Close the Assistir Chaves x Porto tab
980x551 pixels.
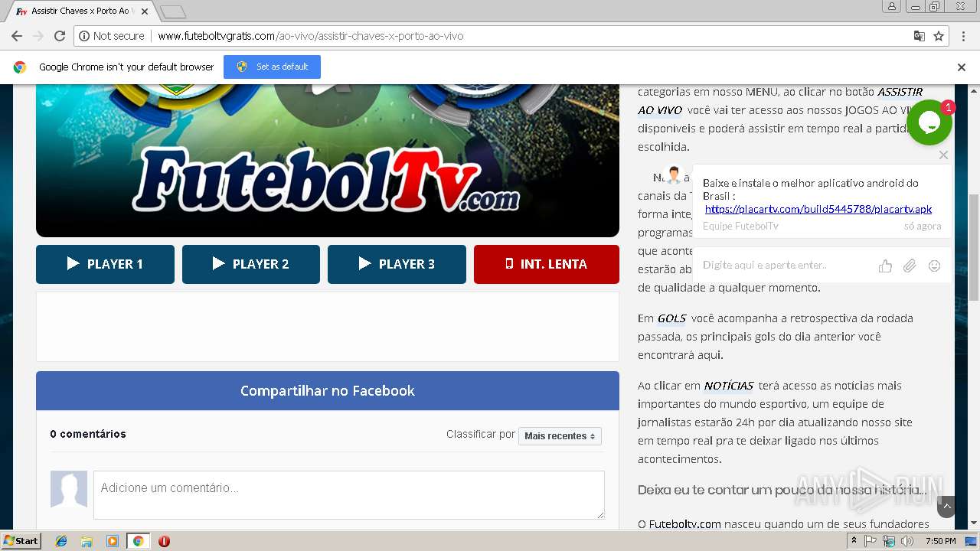[145, 11]
